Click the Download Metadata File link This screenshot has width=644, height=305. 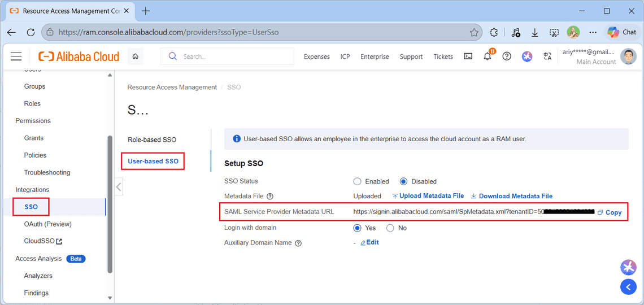click(515, 196)
